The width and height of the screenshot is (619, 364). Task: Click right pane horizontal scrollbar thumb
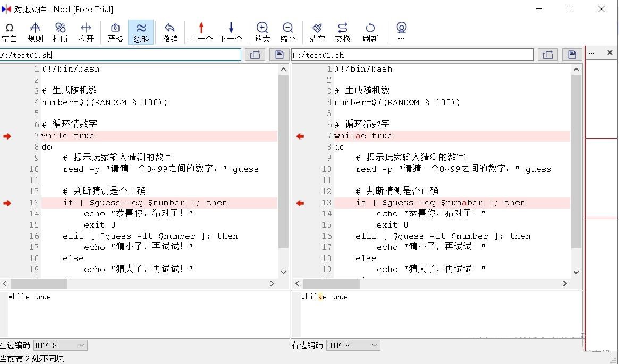point(332,283)
